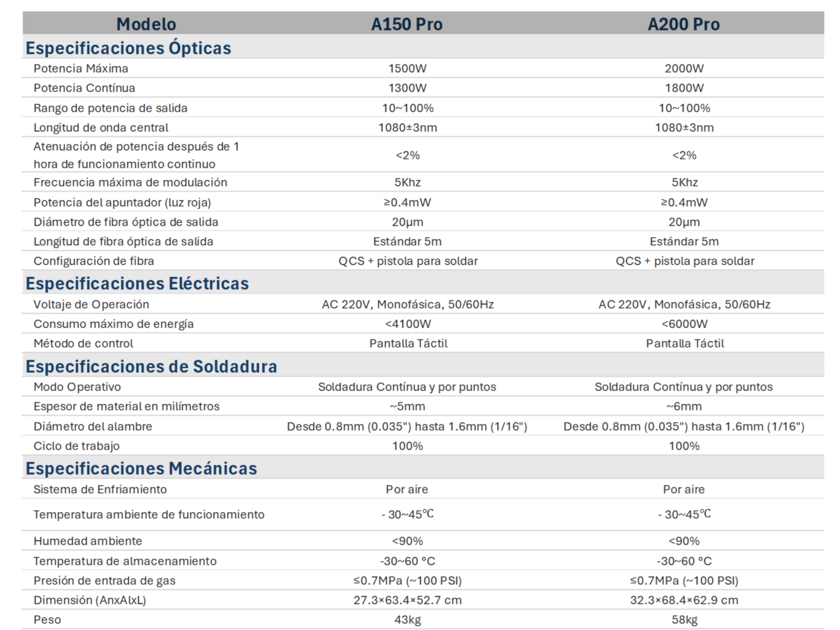The height and width of the screenshot is (630, 840).
Task: Click the ~5mm material thickness value
Action: pos(407,406)
